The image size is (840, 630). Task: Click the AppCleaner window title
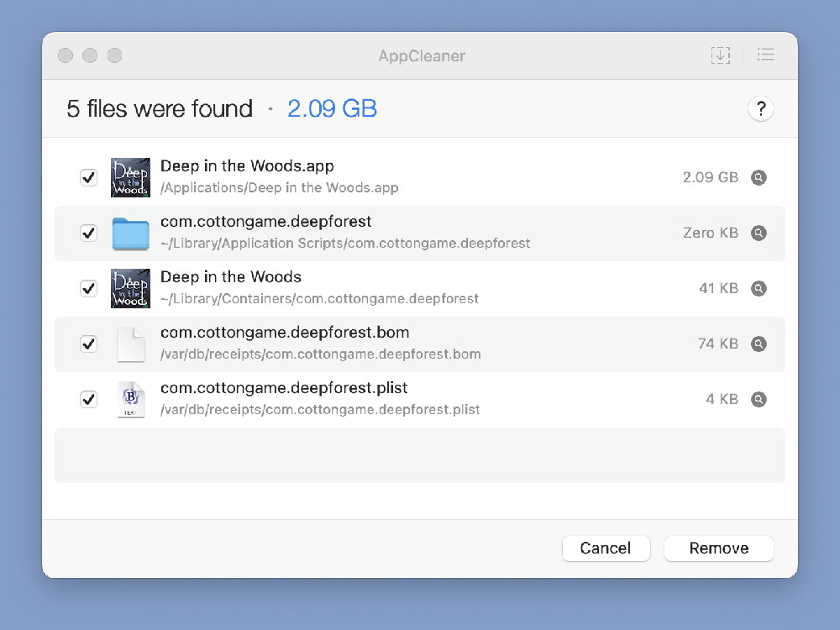422,55
